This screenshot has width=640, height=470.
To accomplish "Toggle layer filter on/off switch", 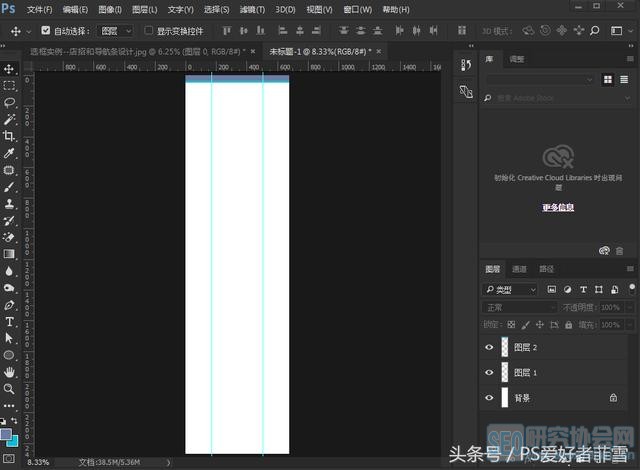I will coord(632,289).
